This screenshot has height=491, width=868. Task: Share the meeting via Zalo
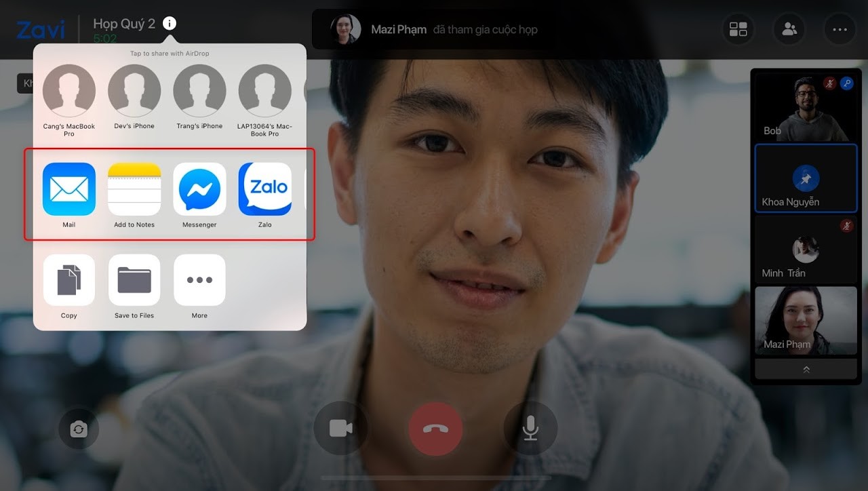click(264, 189)
